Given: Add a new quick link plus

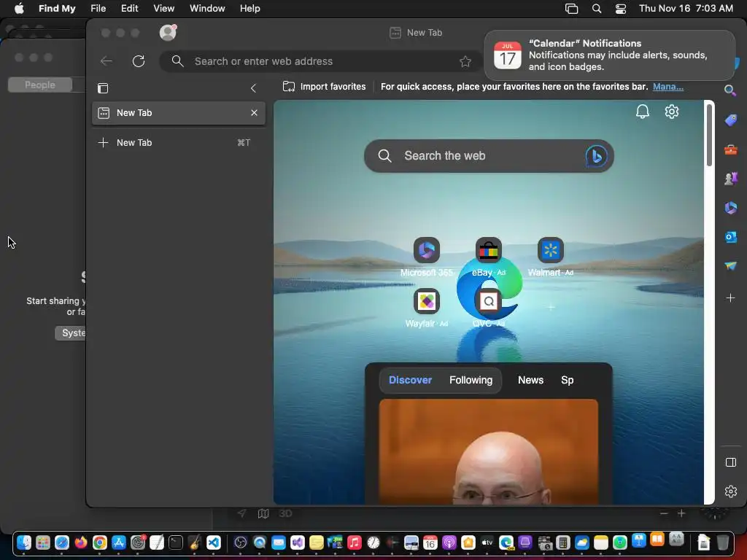Looking at the screenshot, I should click(x=551, y=307).
